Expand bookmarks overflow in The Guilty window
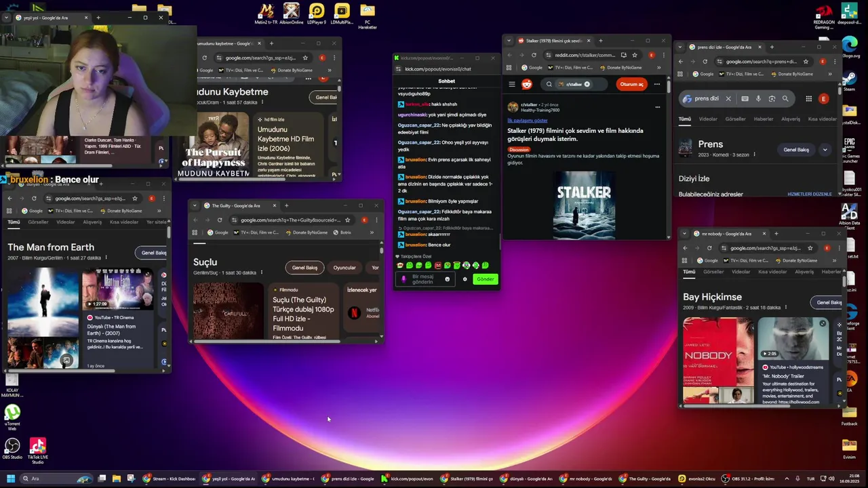This screenshot has height=488, width=868. coord(372,232)
